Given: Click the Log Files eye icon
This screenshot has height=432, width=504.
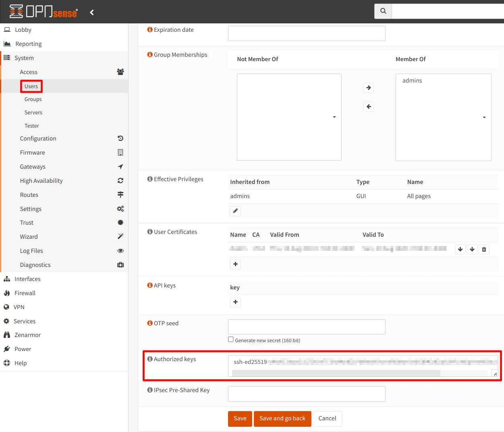Looking at the screenshot, I should [120, 251].
